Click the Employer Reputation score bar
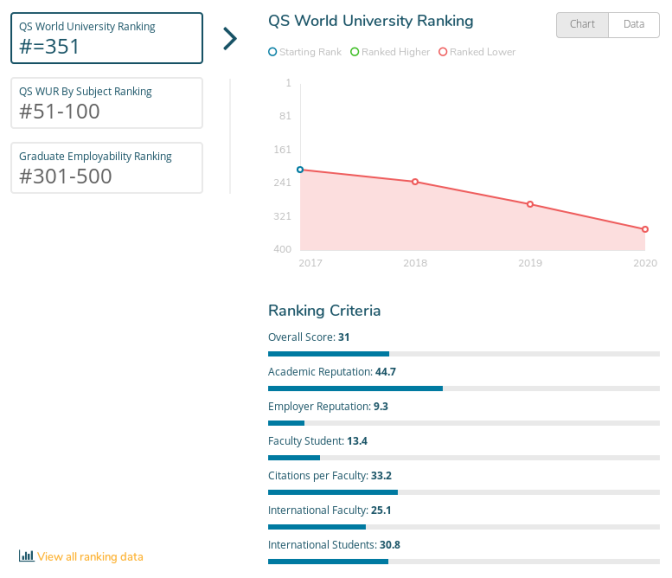Image resolution: width=672 pixels, height=578 pixels. pos(464,423)
